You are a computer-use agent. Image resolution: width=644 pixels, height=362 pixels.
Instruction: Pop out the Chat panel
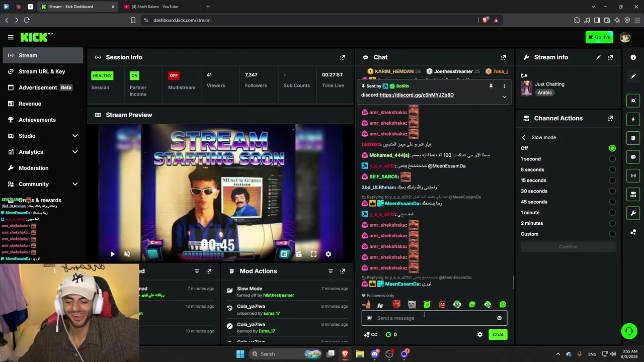click(x=503, y=57)
